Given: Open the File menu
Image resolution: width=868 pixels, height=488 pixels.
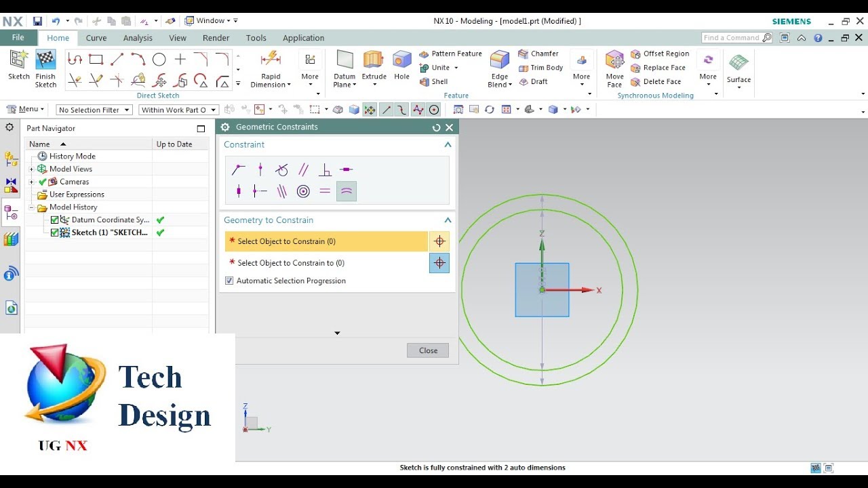Looking at the screenshot, I should click(18, 38).
